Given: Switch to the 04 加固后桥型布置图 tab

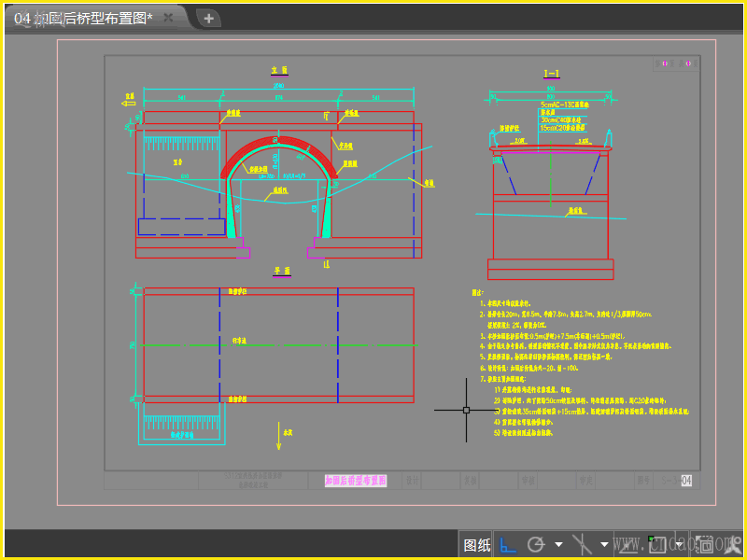Looking at the screenshot, I should coord(84,18).
